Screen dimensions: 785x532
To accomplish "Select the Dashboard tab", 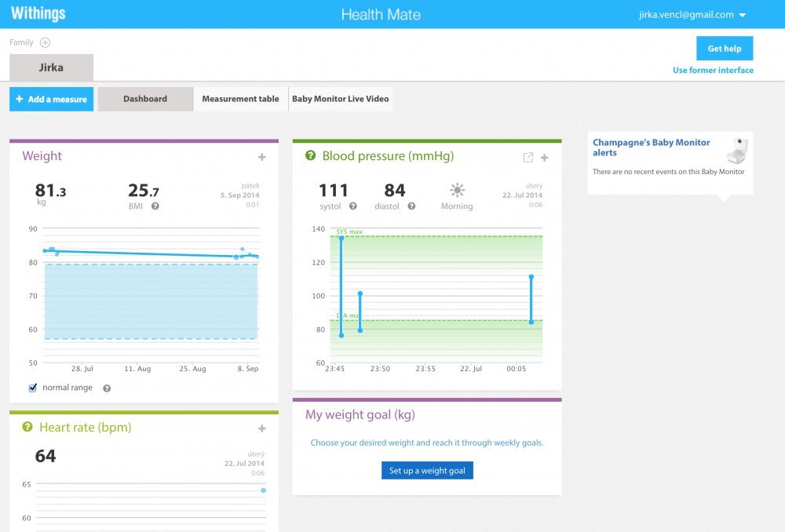I will coord(145,99).
